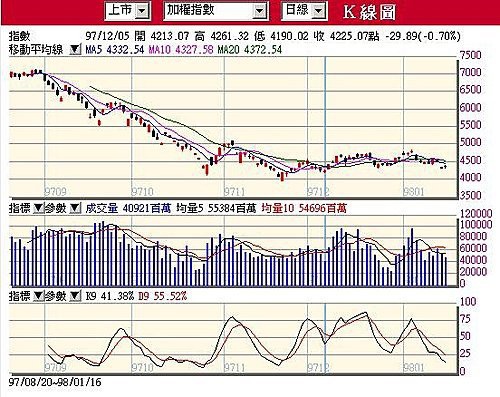Image resolution: width=500 pixels, height=397 pixels.
Task: Click the 開 4213.07 opening price
Action: [x=162, y=36]
